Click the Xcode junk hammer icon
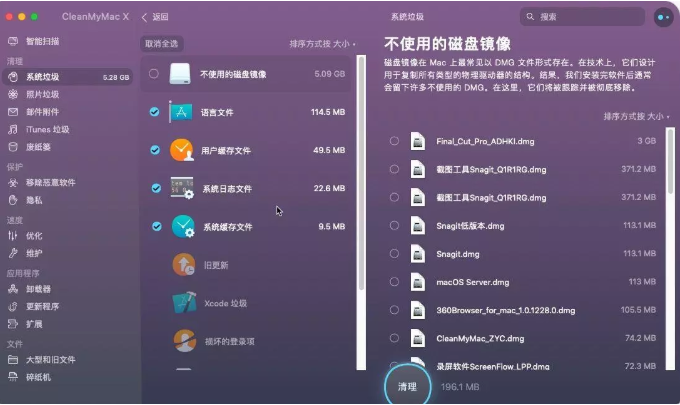 (184, 303)
